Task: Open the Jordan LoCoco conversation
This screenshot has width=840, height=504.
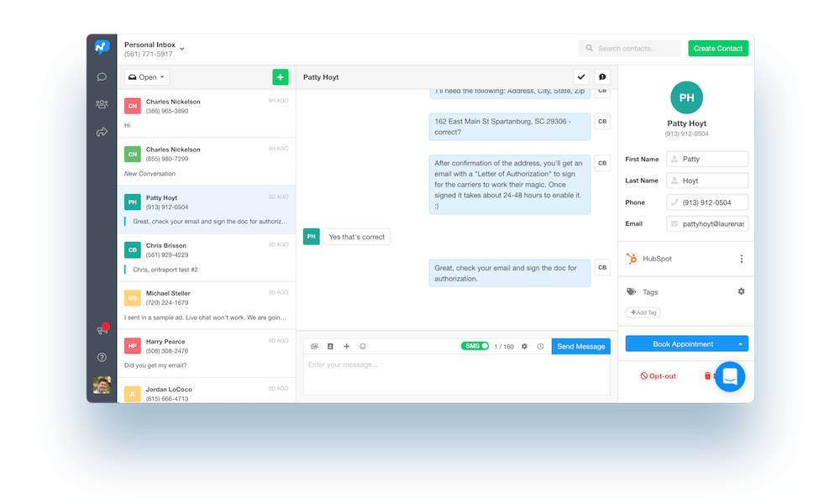Action: [x=207, y=391]
